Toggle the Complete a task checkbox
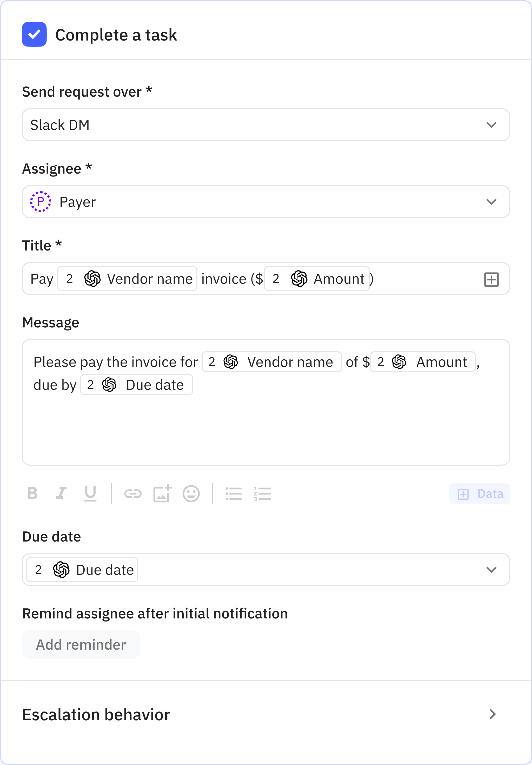 click(34, 34)
